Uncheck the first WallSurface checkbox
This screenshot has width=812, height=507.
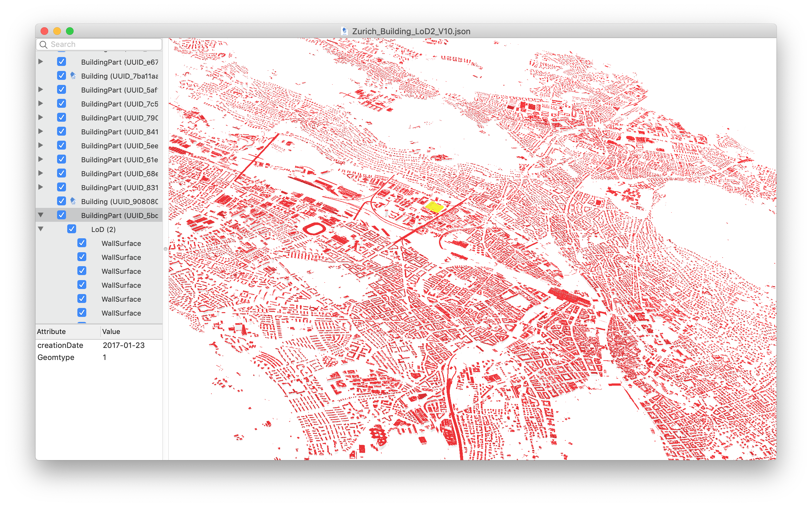82,243
